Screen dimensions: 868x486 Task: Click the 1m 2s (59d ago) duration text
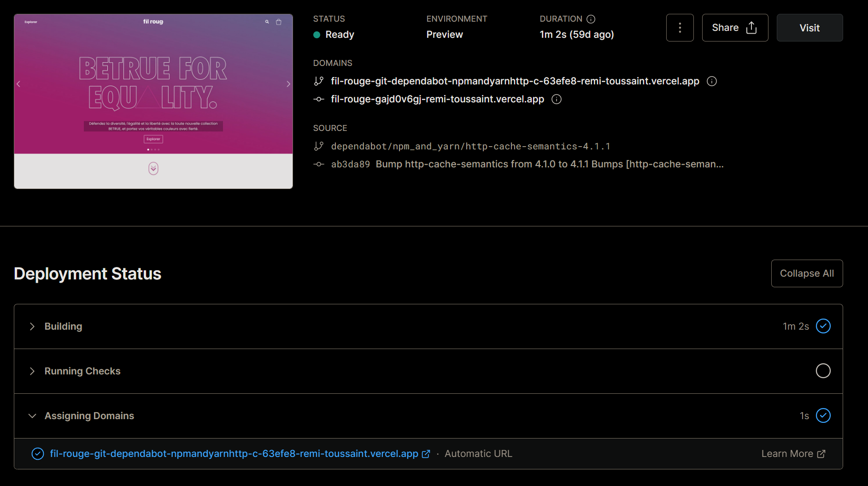tap(577, 35)
